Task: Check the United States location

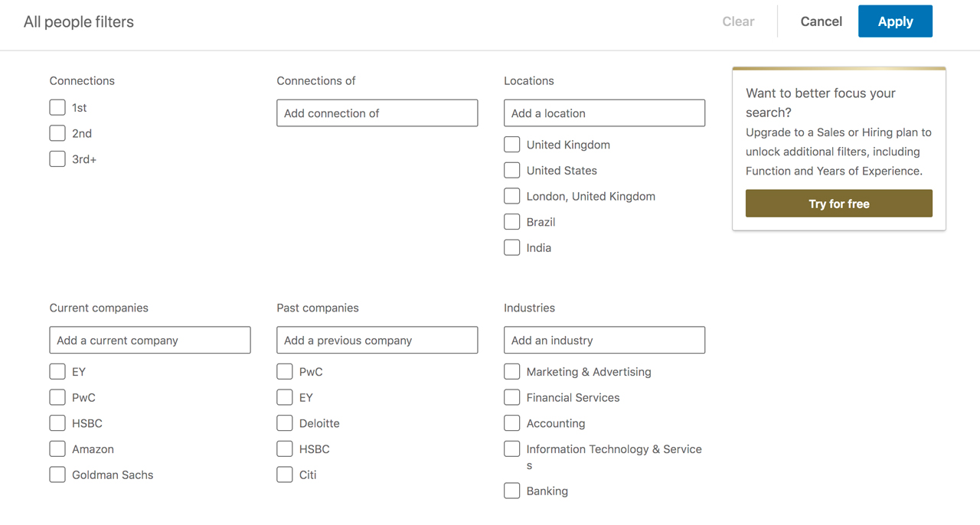Action: (x=512, y=170)
